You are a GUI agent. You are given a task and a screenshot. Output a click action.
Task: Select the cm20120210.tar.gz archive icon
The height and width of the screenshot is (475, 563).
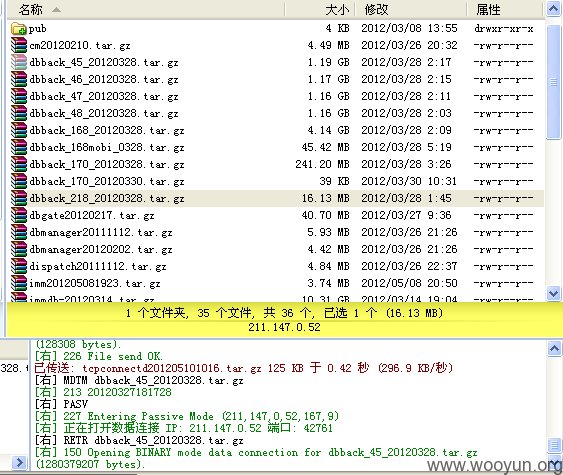point(19,45)
